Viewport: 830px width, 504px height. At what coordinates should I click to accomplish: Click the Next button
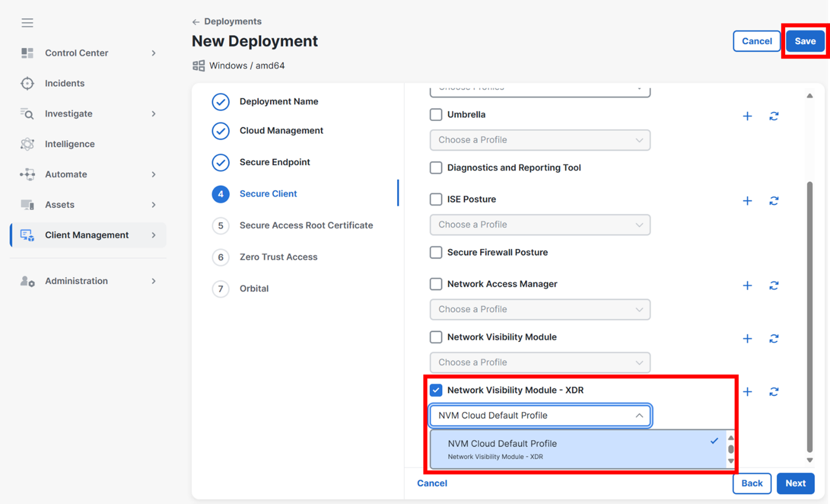(x=795, y=483)
